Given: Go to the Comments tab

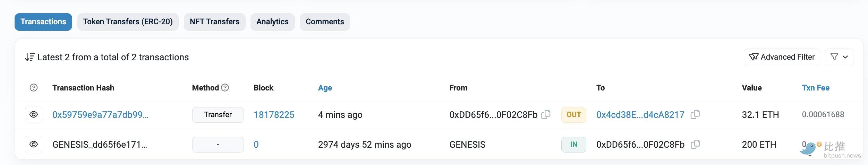Looking at the screenshot, I should tap(325, 22).
